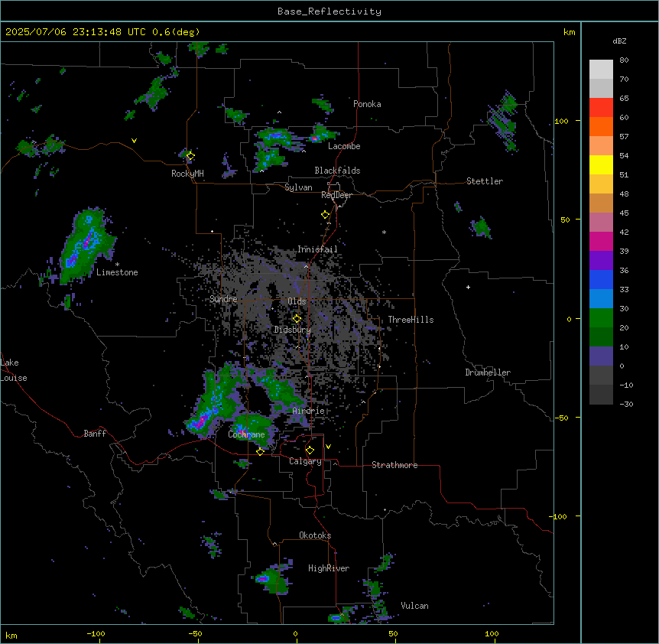The image size is (659, 644).
Task: Select the green 20-30 dBZ legend swatch
Action: coord(601,318)
